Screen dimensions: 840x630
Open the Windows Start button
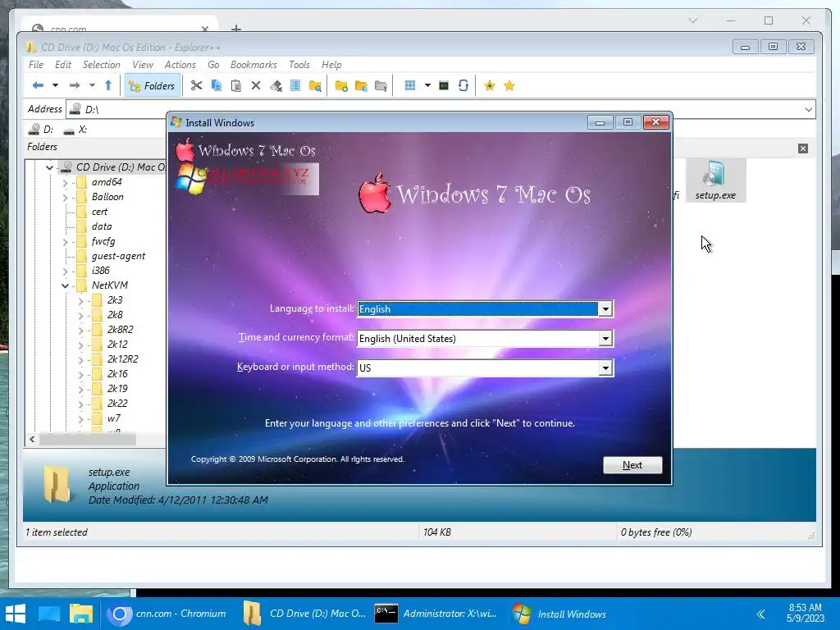click(x=15, y=614)
